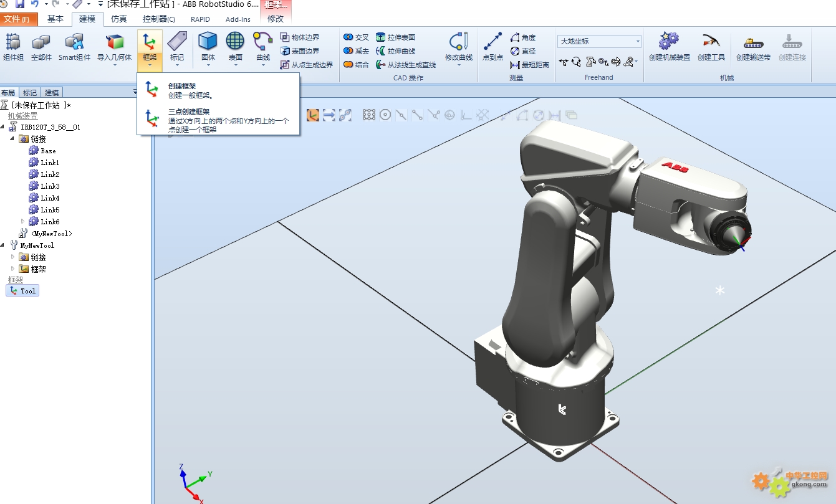This screenshot has height=504, width=836.
Task: Click the 结合 union operation
Action: point(357,64)
